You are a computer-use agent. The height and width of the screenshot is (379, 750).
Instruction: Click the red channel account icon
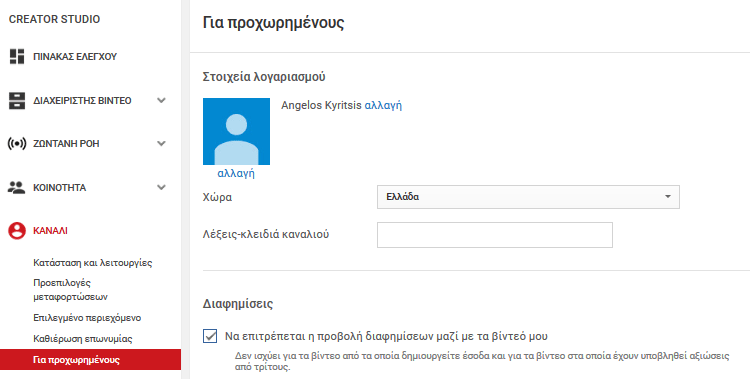coord(17,231)
